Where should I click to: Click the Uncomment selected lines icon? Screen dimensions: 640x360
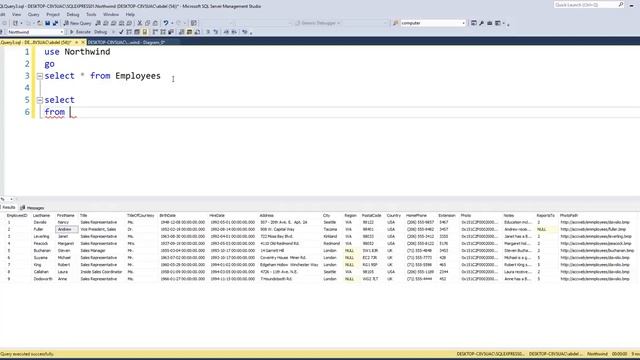tap(216, 32)
